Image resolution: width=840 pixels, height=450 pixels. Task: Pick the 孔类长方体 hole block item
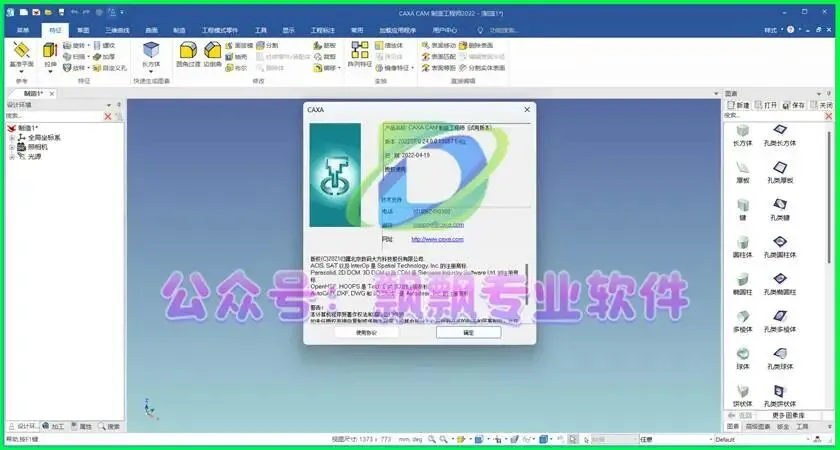[x=779, y=135]
